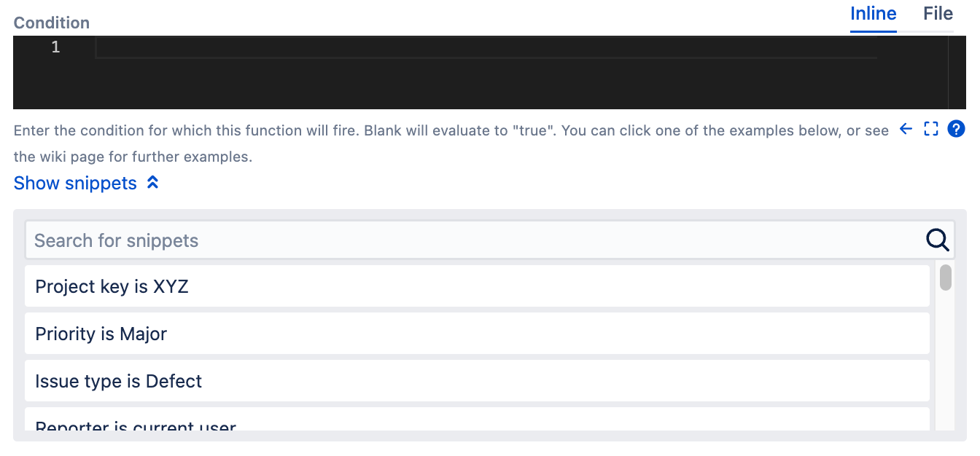Insert the Issue type is Defect snippet

[x=477, y=381]
